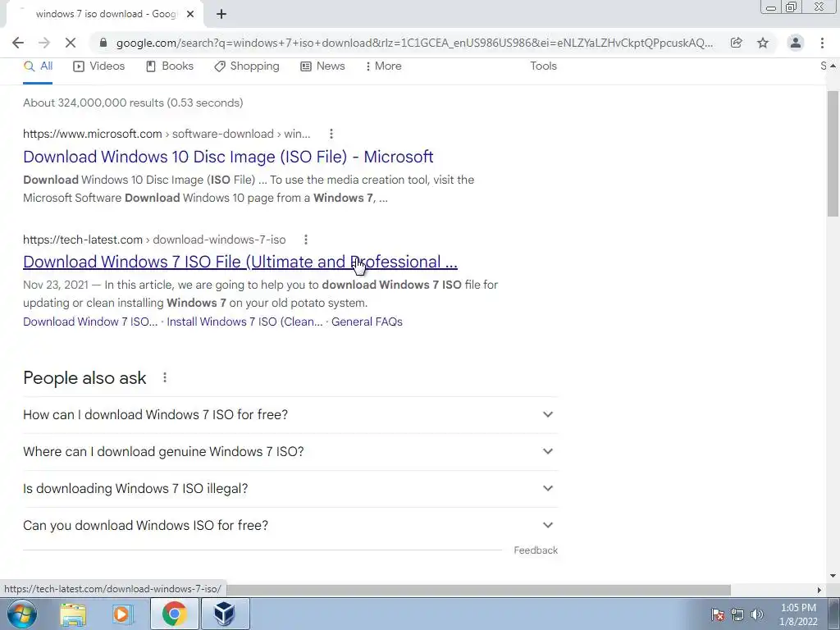The height and width of the screenshot is (630, 840).
Task: Open options for microsoft.com result
Action: point(331,134)
